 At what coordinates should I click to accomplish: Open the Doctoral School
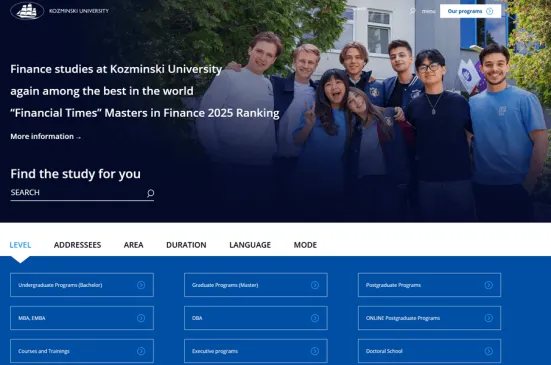click(429, 351)
